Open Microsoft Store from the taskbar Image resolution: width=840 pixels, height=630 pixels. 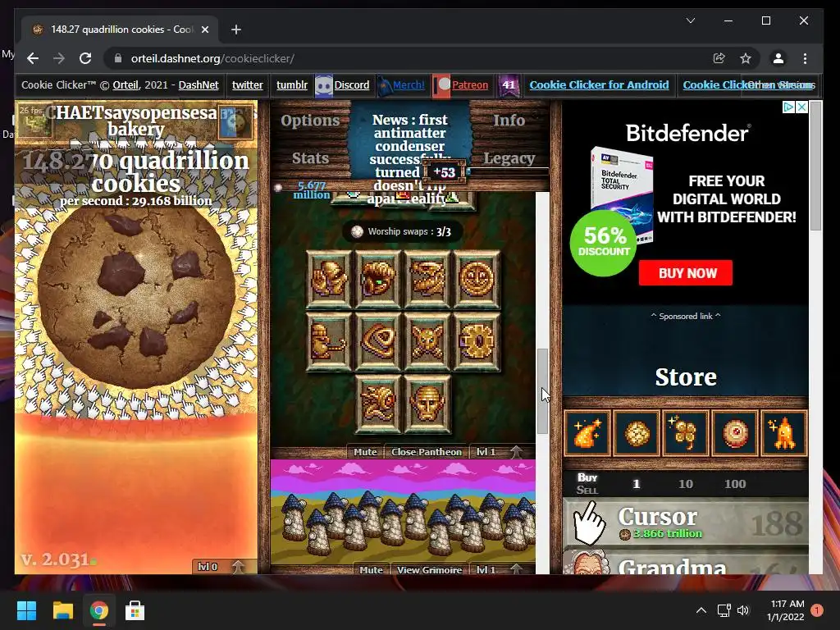[135, 610]
